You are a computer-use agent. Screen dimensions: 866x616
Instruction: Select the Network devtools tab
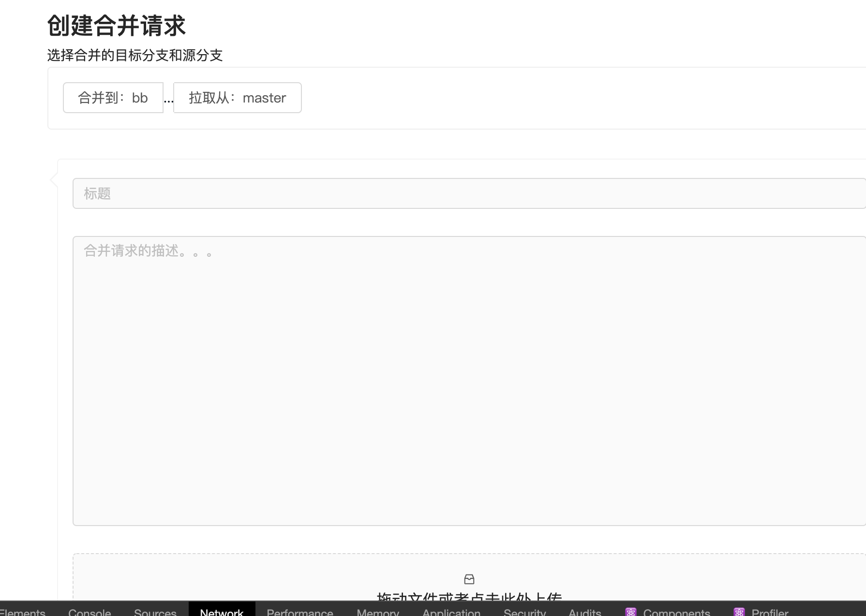[x=222, y=610]
